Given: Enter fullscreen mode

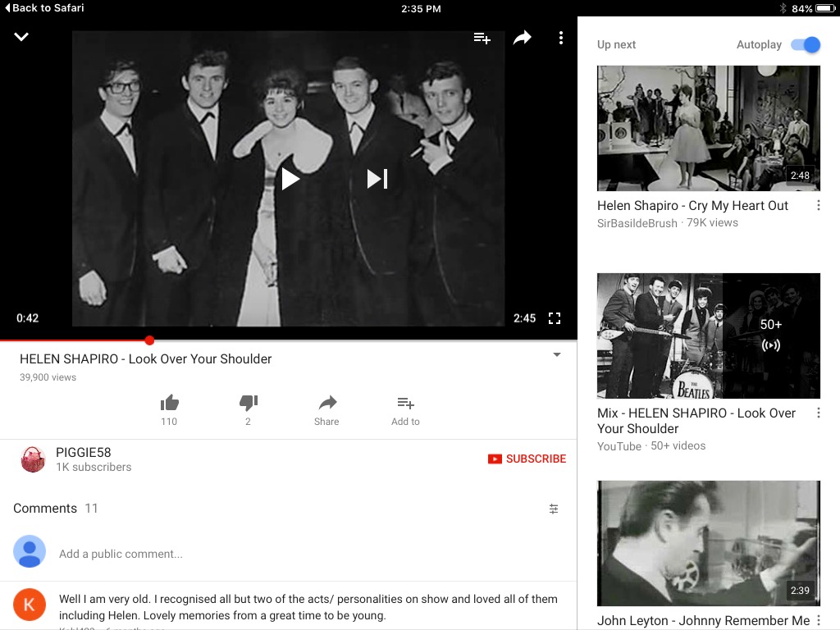Looking at the screenshot, I should tap(555, 318).
